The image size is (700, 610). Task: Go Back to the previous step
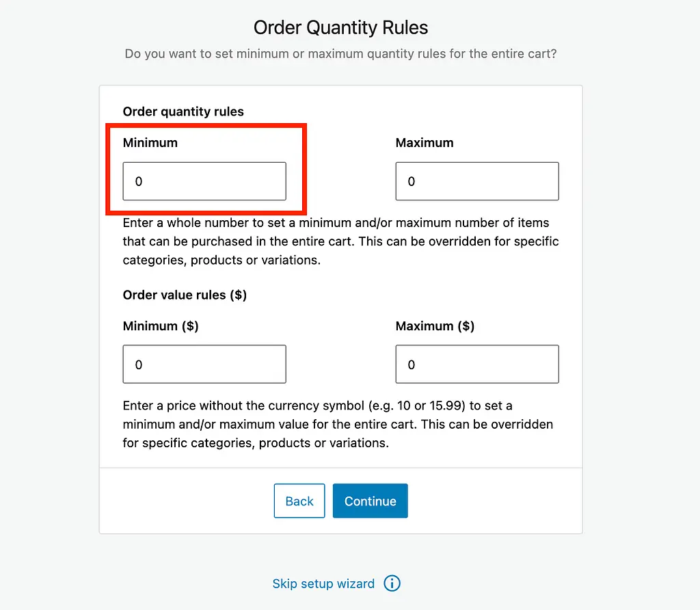click(299, 501)
